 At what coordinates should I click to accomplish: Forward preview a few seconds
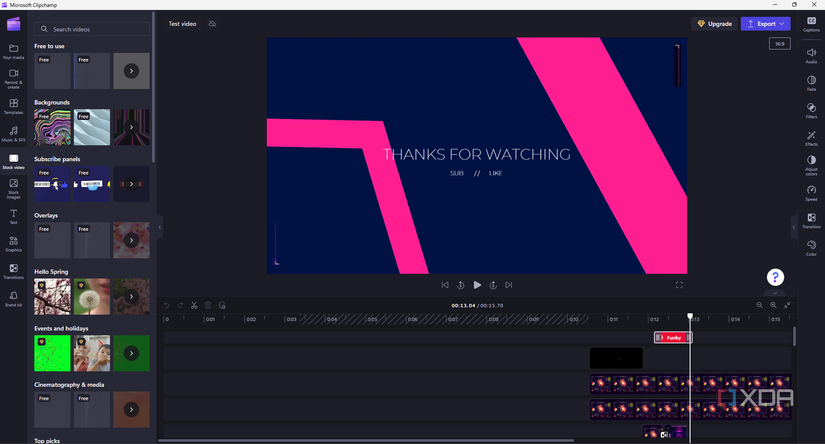pos(493,285)
